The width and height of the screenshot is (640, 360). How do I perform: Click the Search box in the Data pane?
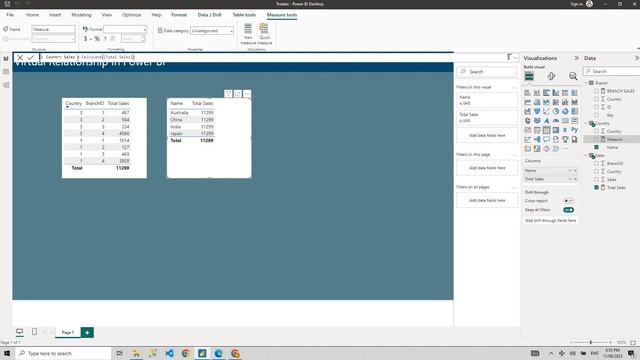point(612,71)
